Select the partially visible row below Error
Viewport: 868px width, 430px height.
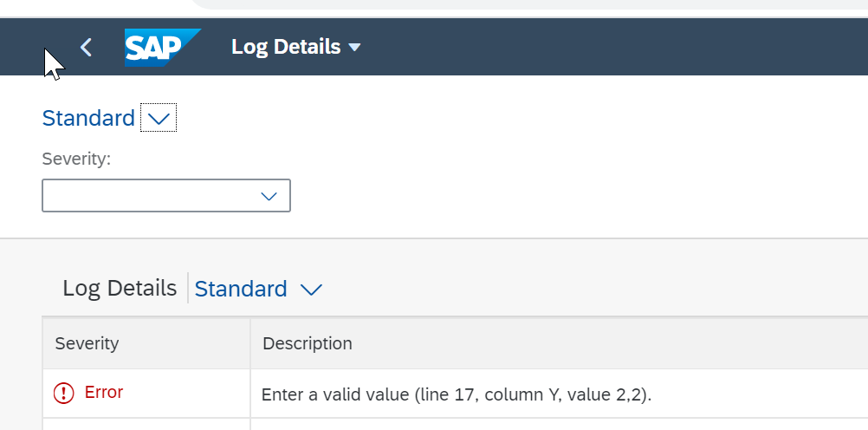pyautogui.click(x=455, y=425)
